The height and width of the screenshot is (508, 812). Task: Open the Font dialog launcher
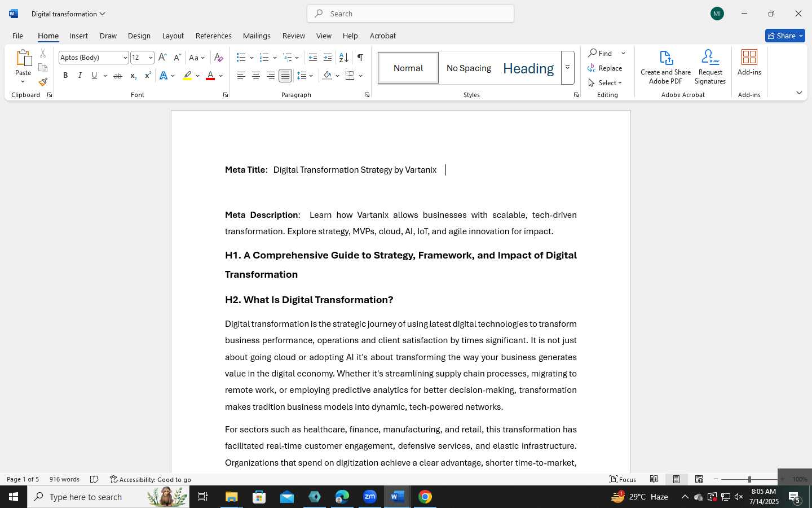coord(226,95)
